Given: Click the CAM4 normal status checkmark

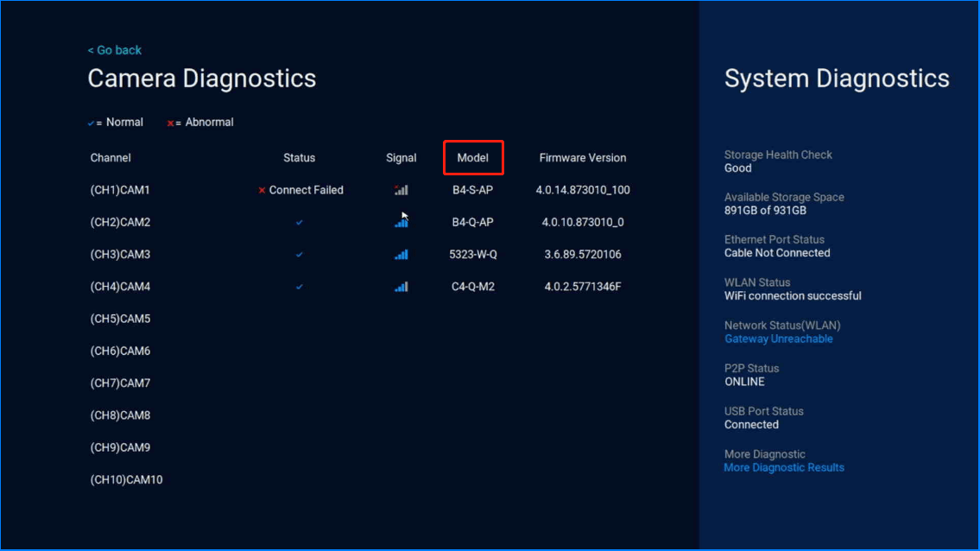Looking at the screenshot, I should pyautogui.click(x=300, y=287).
